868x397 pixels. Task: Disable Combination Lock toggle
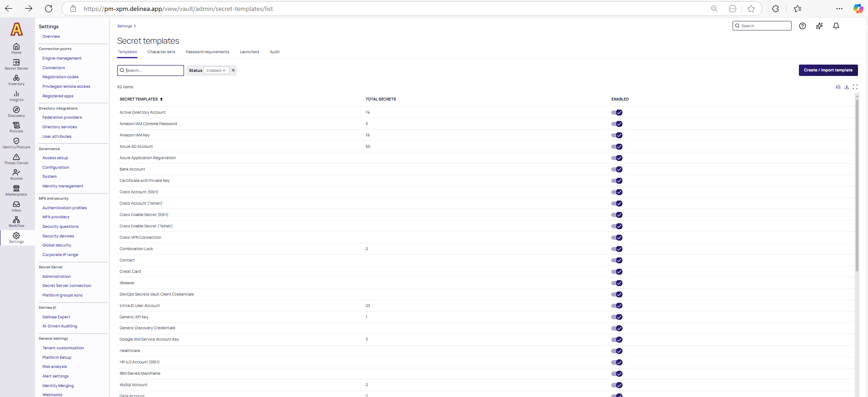tap(617, 249)
